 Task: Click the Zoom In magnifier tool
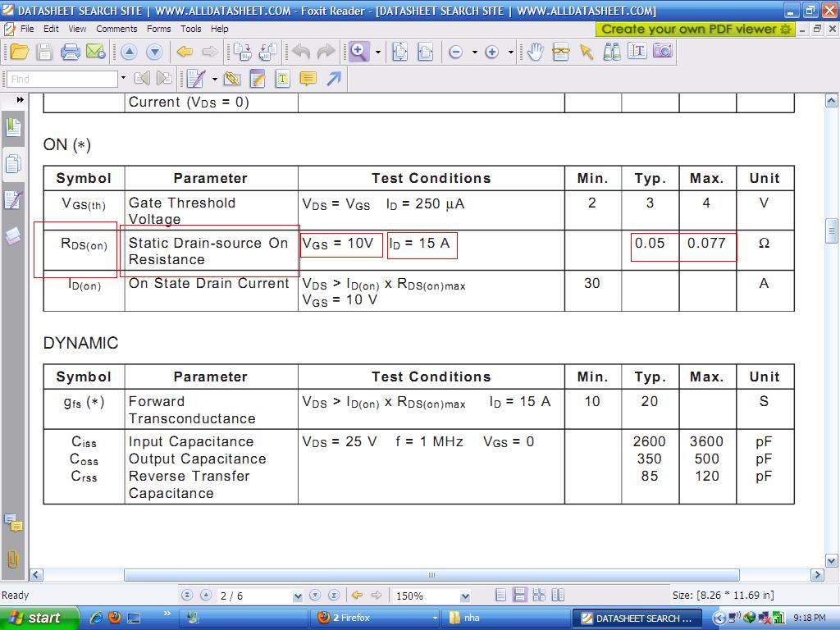(358, 52)
